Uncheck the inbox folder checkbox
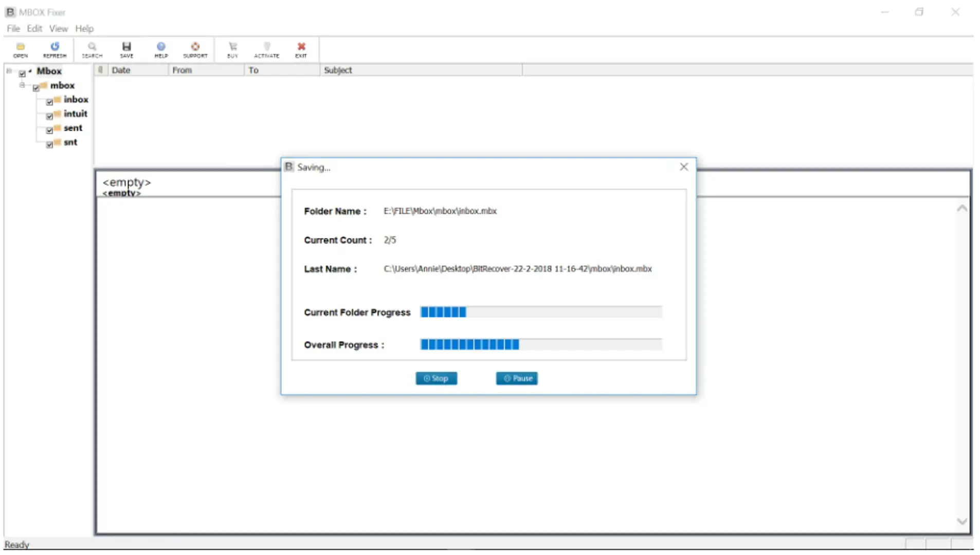The height and width of the screenshot is (555, 980). coord(49,102)
